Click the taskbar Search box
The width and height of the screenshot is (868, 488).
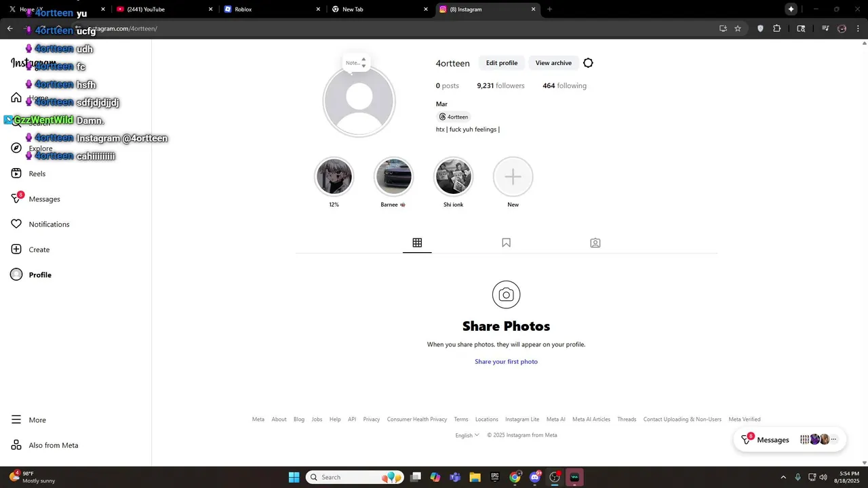tap(355, 477)
